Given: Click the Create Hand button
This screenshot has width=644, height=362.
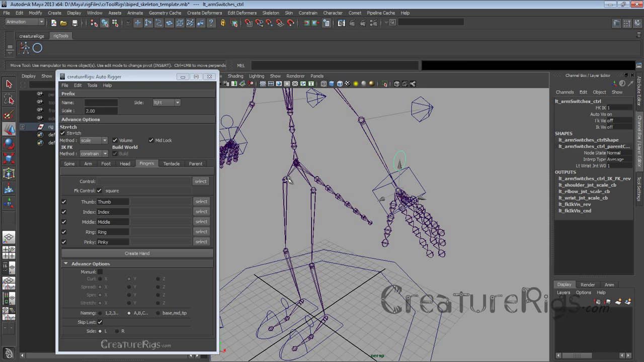Looking at the screenshot, I should pos(137,253).
